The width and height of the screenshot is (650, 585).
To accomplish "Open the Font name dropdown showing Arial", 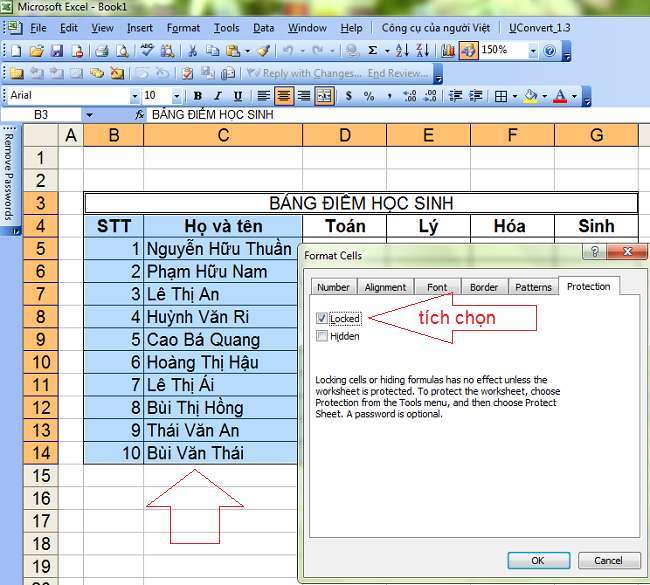I will (x=134, y=96).
